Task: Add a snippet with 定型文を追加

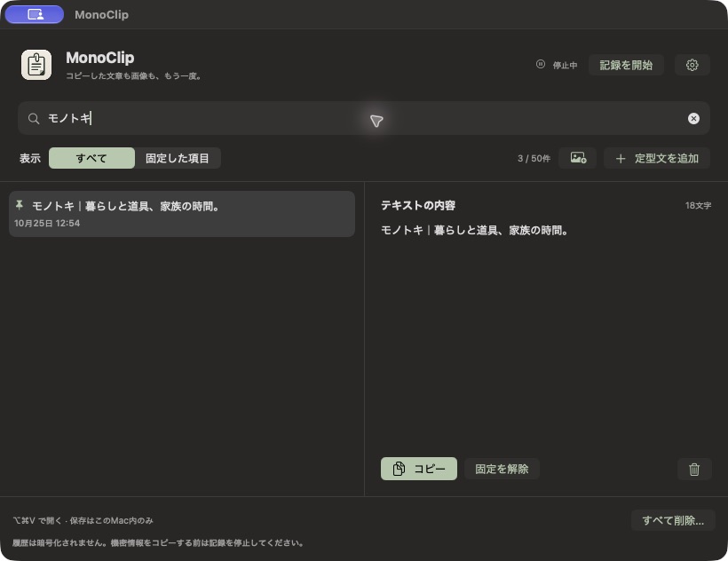Action: [x=656, y=158]
